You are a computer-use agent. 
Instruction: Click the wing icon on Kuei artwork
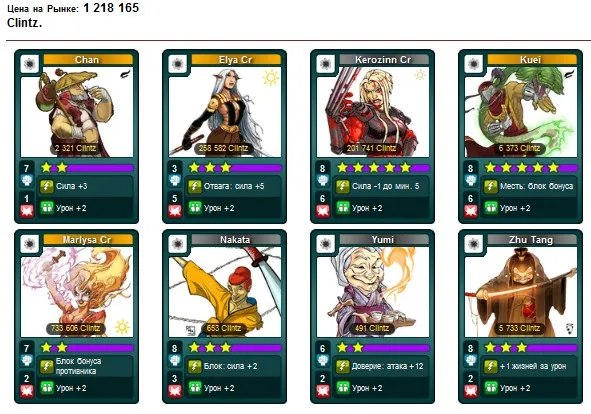(569, 74)
